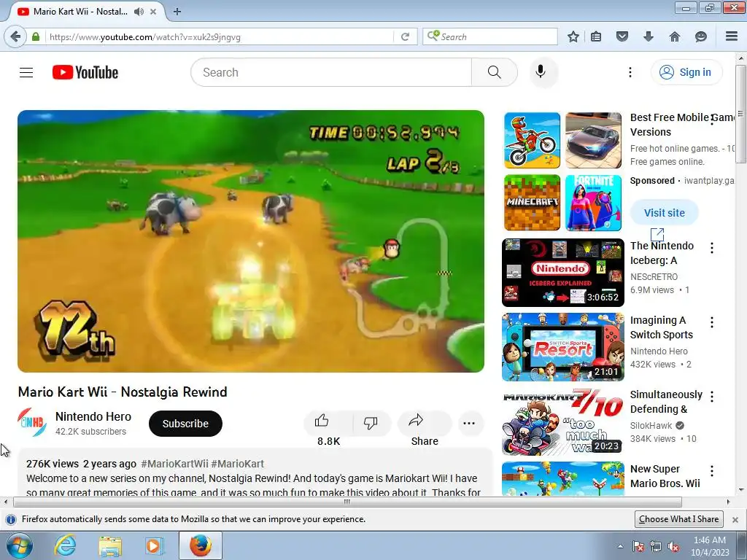Open the #MarioKartWii hashtag
Screen dimensions: 747x560
click(174, 464)
